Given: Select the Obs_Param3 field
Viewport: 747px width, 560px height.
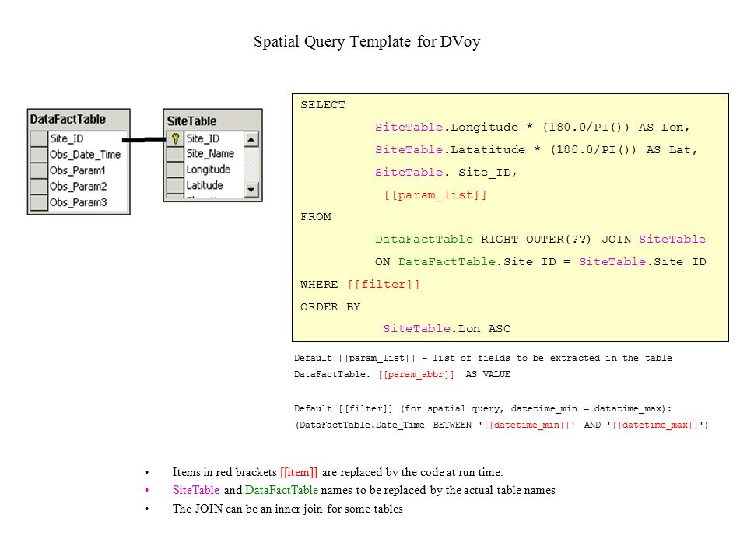Looking at the screenshot, I should [78, 202].
